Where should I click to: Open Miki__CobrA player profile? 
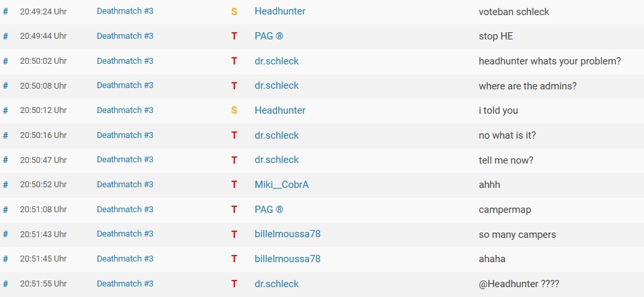282,185
